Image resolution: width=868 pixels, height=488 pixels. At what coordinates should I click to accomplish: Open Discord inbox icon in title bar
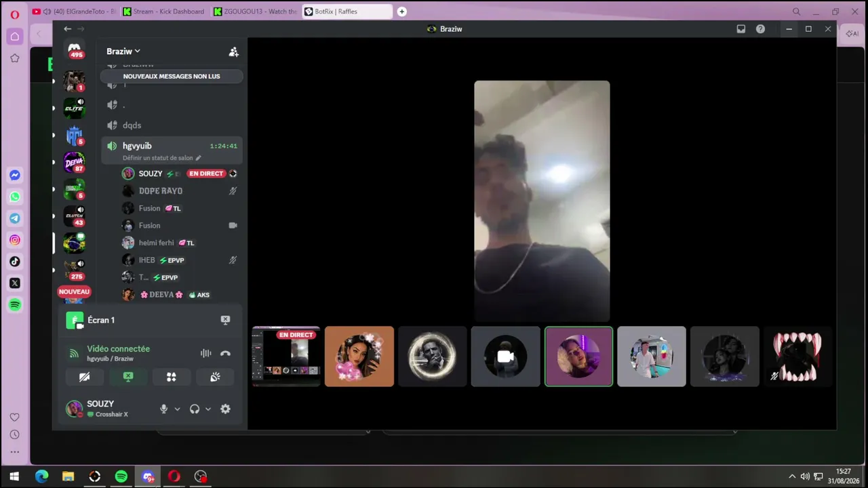pyautogui.click(x=741, y=29)
